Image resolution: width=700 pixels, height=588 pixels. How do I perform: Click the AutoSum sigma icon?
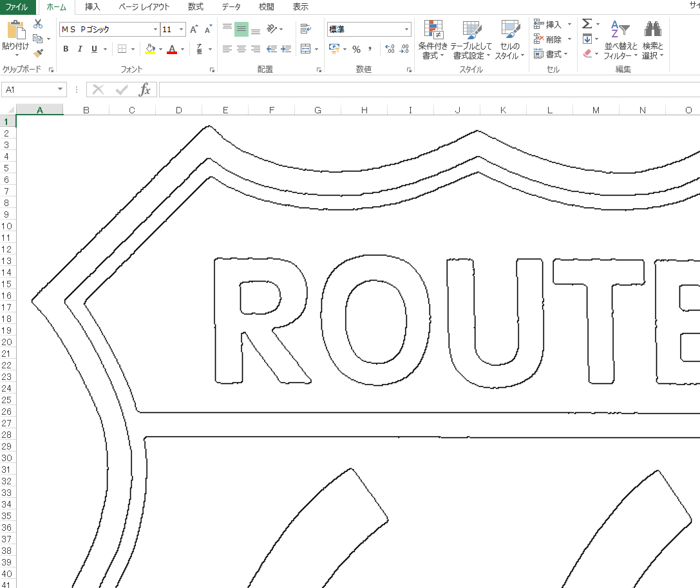[587, 24]
